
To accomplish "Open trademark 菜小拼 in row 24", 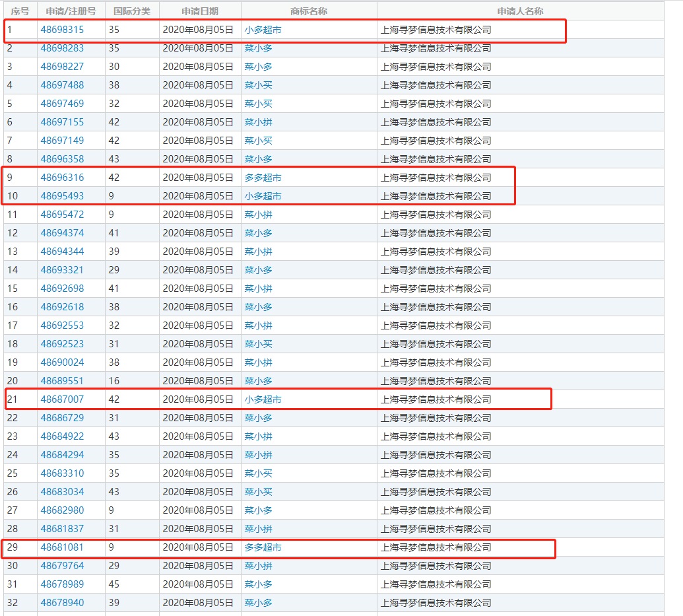I will 258,455.
